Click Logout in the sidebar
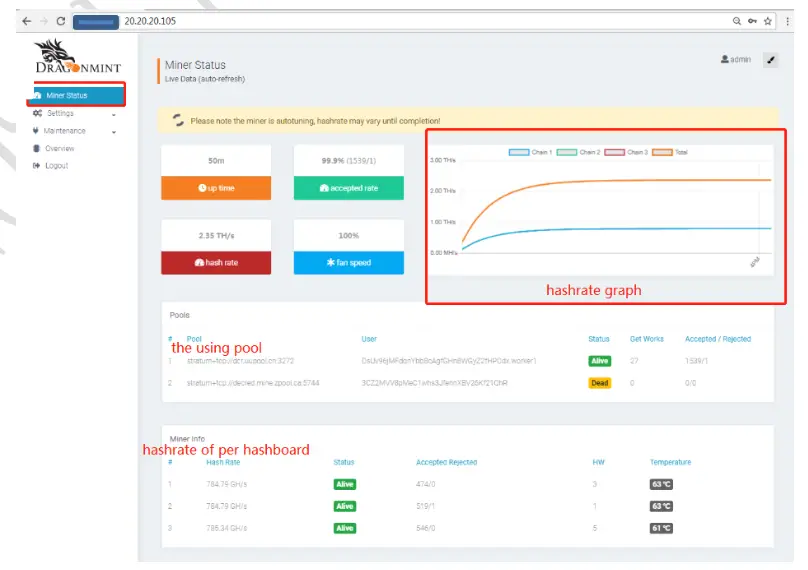 pos(57,165)
